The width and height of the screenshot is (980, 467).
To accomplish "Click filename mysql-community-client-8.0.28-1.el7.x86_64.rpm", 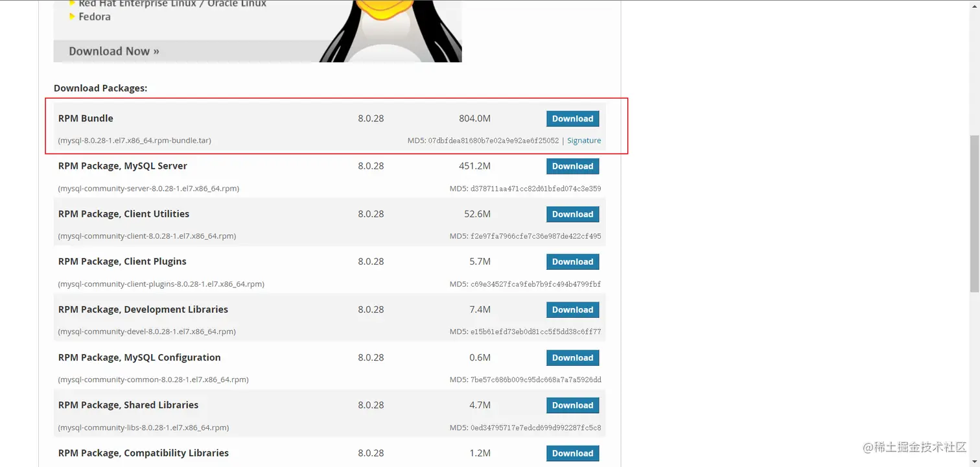I will 147,236.
